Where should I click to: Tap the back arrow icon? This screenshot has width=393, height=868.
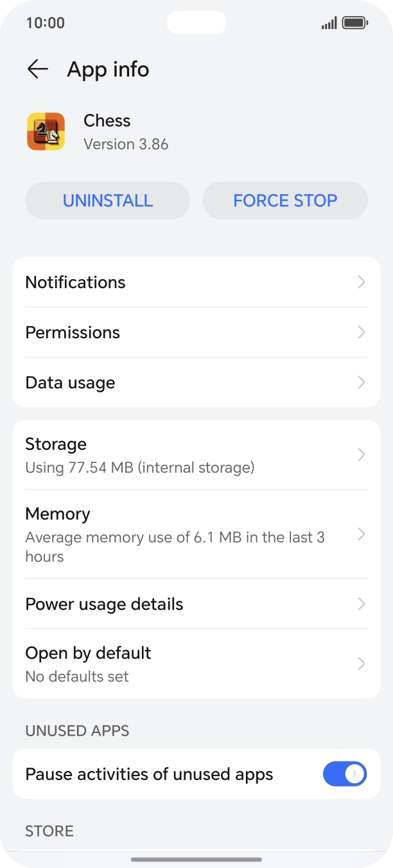coord(38,69)
